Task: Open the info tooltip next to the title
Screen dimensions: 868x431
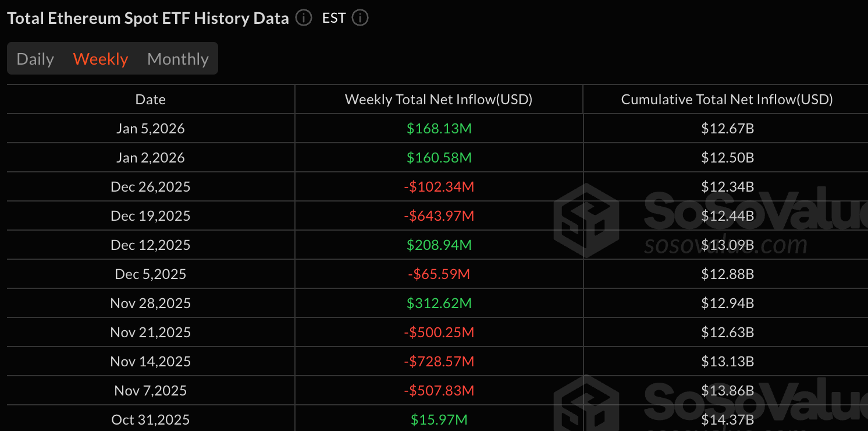Action: 303,18
